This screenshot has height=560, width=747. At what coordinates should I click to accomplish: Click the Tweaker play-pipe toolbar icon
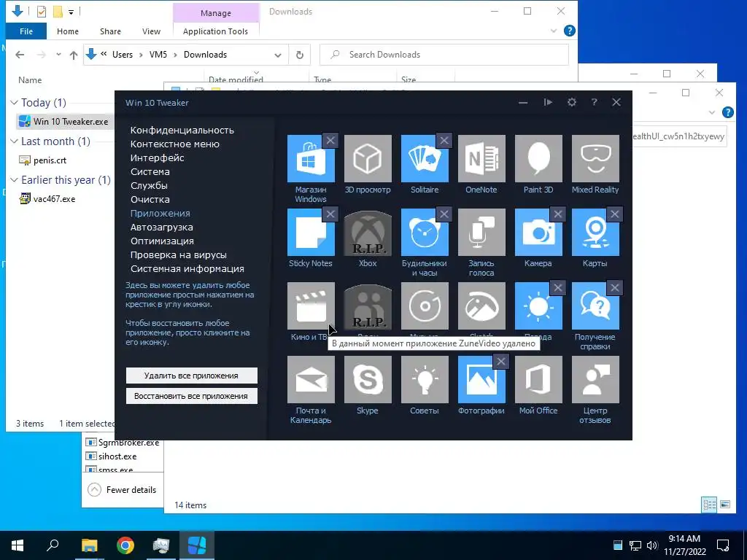click(548, 102)
